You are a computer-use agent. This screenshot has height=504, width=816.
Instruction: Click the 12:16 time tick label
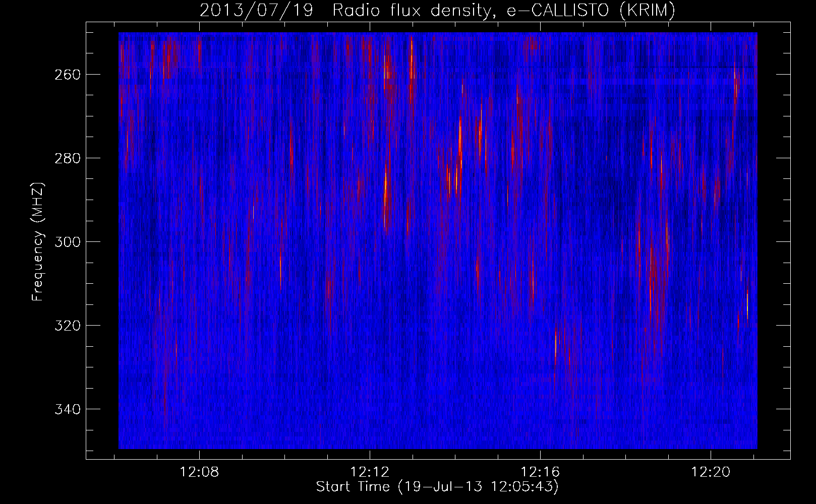[x=541, y=472]
